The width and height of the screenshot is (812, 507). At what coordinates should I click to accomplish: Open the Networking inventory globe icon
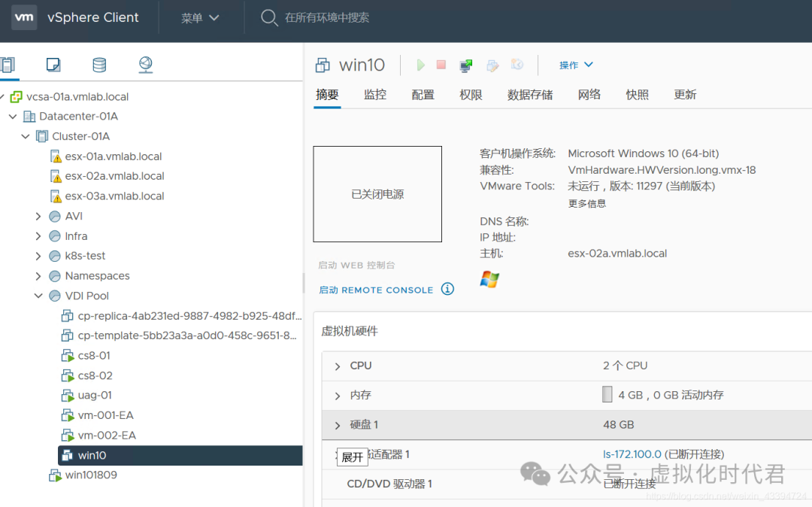tap(145, 65)
